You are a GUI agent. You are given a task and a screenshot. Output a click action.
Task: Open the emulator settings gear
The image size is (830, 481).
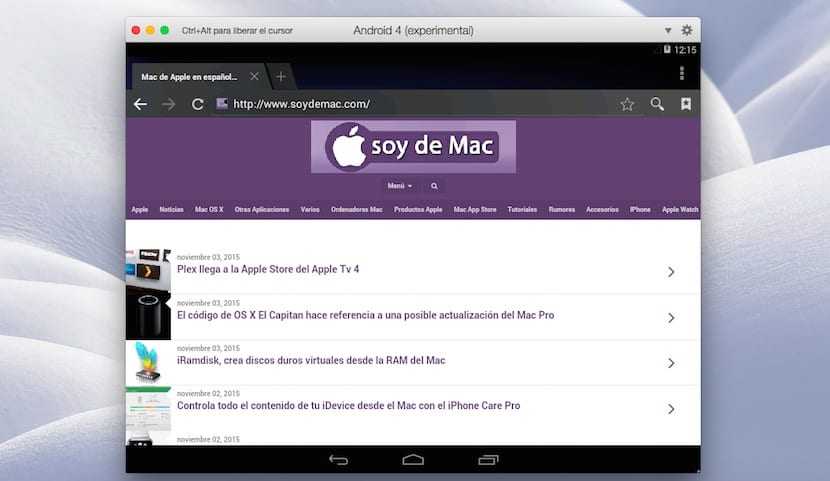click(687, 31)
